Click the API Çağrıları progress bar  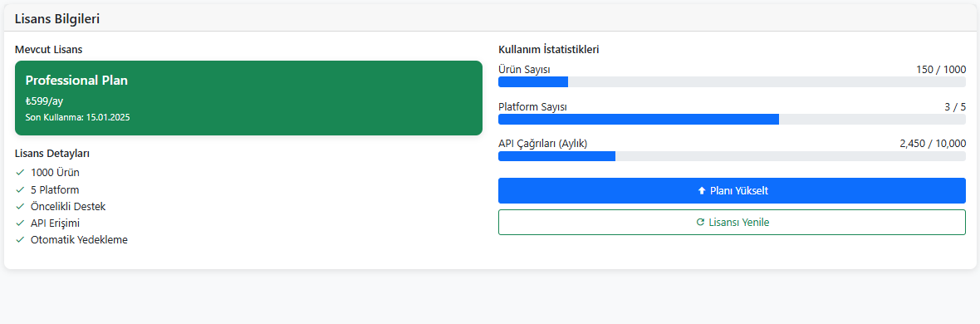(x=732, y=155)
